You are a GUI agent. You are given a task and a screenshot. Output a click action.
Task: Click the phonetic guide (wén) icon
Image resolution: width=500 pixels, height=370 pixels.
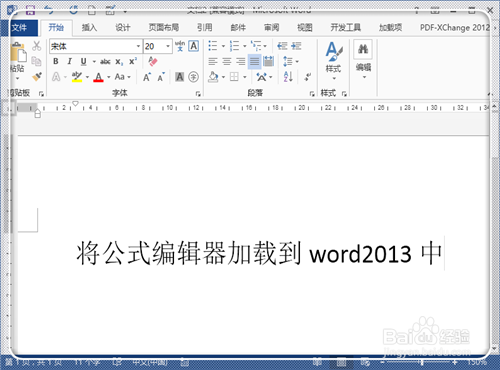(180, 46)
